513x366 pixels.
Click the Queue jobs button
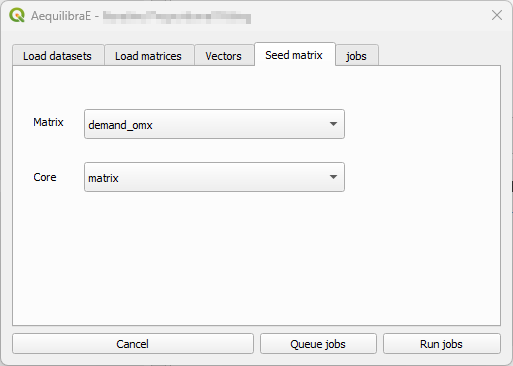pos(318,344)
